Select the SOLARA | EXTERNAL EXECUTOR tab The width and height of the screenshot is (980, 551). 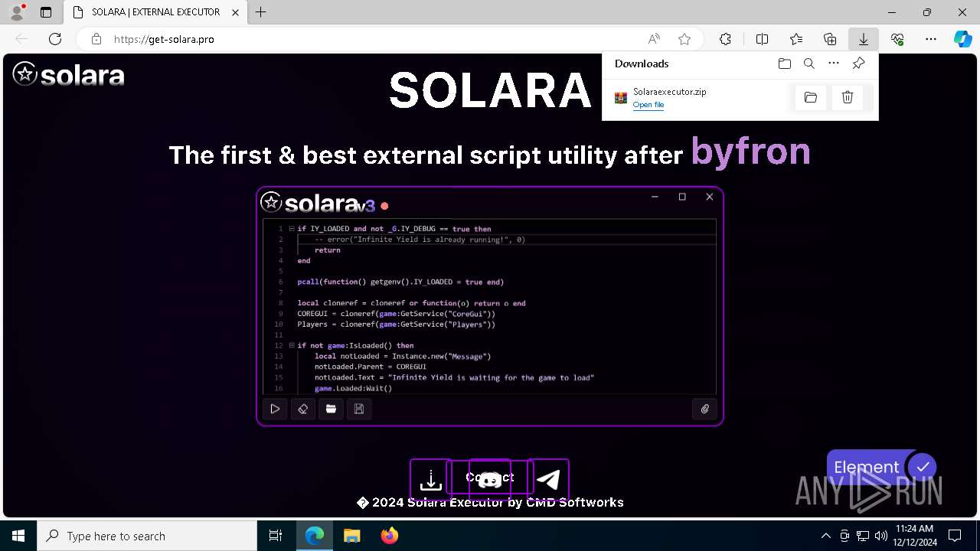pyautogui.click(x=155, y=12)
